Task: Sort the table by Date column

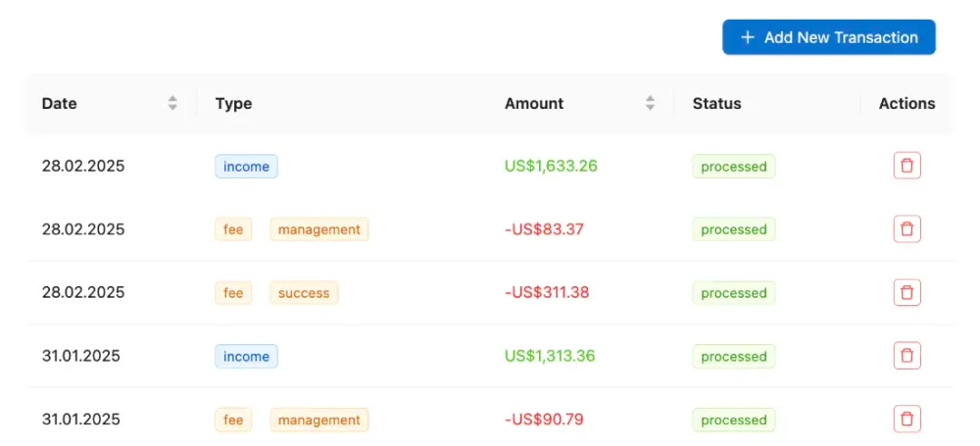Action: [172, 103]
